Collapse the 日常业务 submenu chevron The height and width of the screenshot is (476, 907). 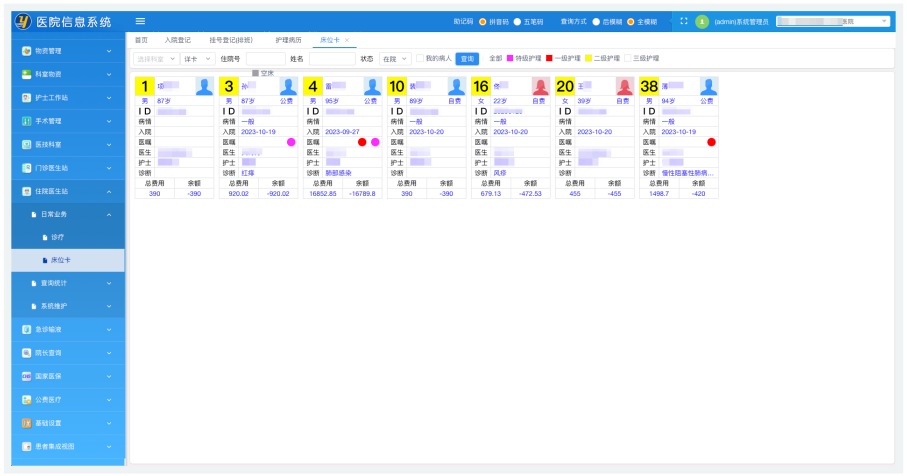109,215
